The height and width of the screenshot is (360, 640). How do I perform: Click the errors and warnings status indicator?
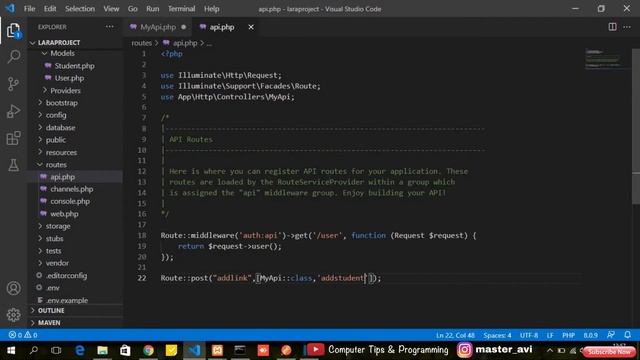pos(23,335)
